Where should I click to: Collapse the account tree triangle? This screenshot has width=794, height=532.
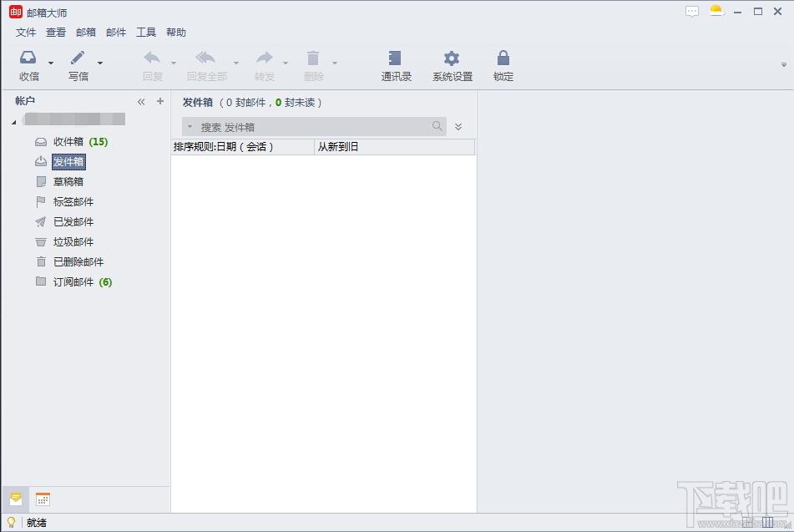click(14, 122)
